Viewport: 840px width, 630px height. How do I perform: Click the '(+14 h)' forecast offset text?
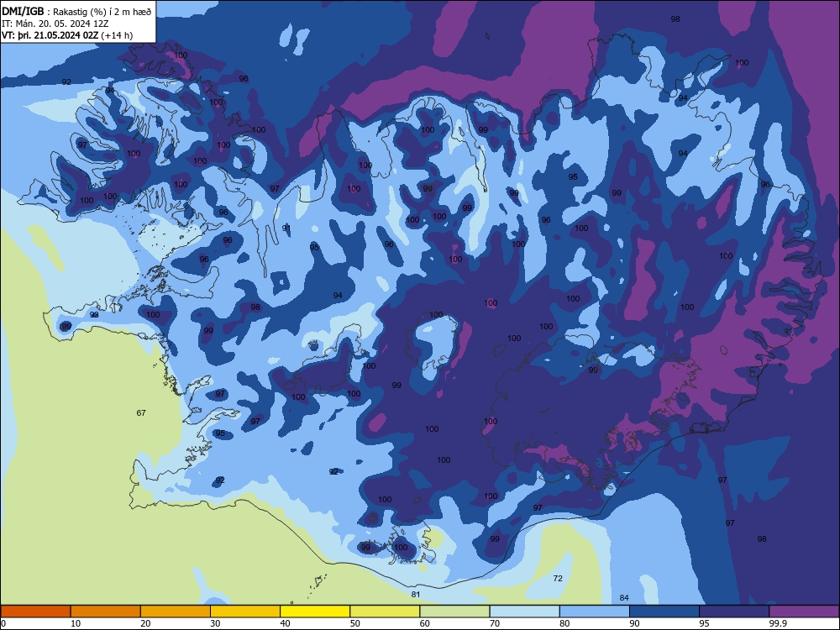click(117, 35)
